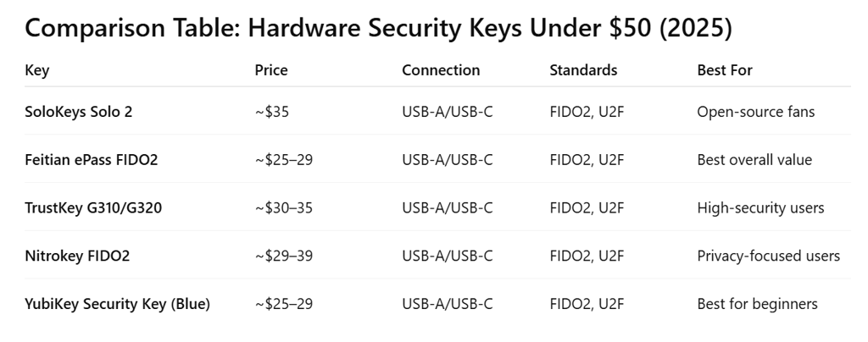868x342 pixels.
Task: Click the ~$35 price cell
Action: pos(272,111)
